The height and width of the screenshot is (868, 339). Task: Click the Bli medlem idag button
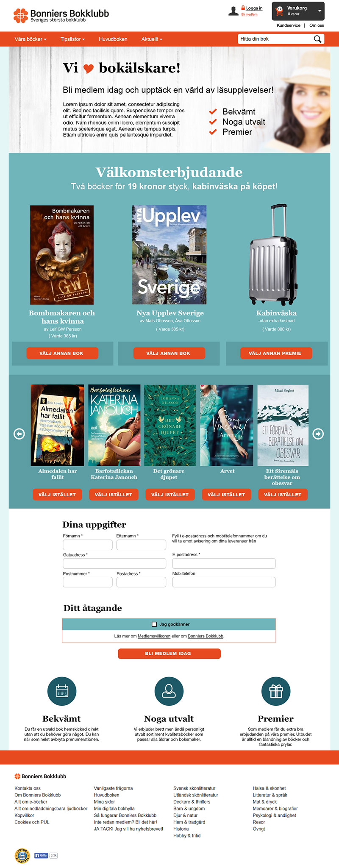pos(169,654)
